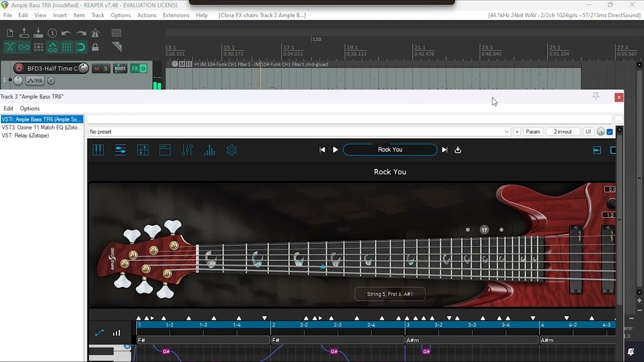
Task: Play the Rock You riff
Action: click(335, 150)
